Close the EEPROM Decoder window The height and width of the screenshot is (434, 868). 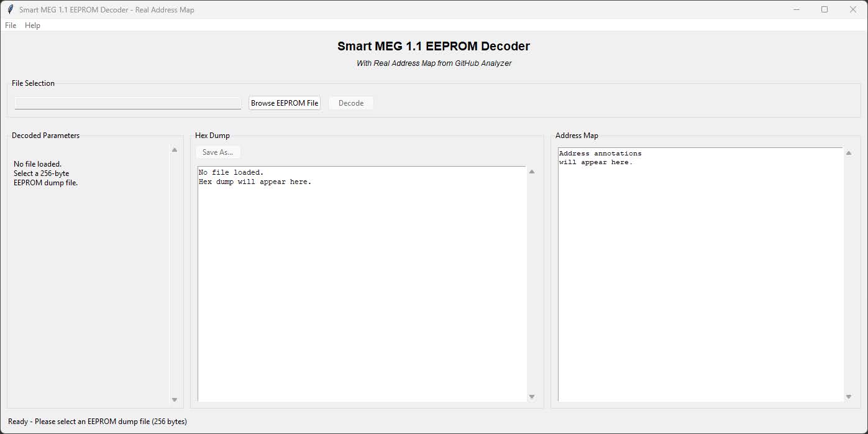coord(853,9)
